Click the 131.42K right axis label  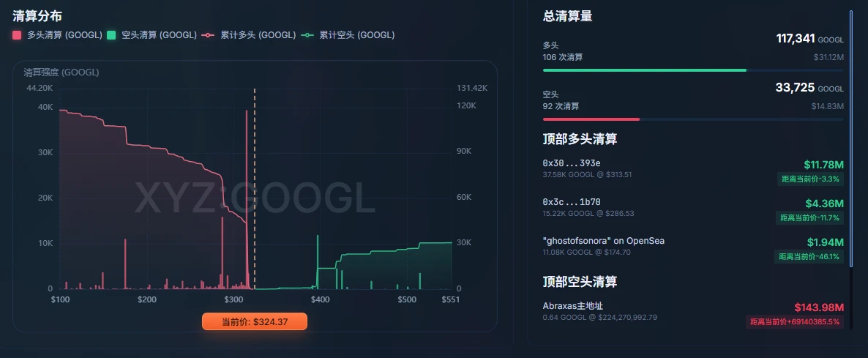coord(472,88)
